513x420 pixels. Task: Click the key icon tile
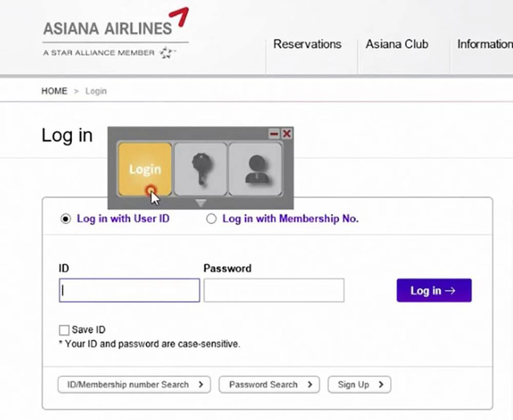pos(201,169)
